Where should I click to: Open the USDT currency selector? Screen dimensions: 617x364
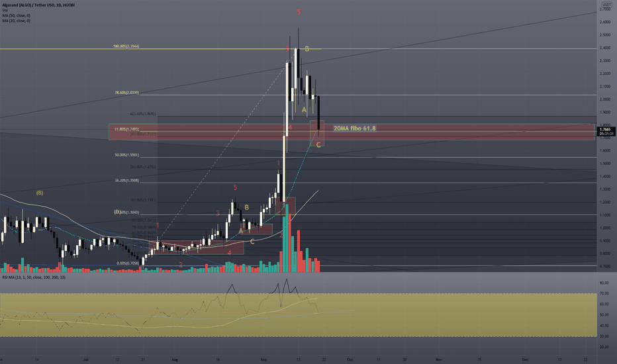click(606, 5)
